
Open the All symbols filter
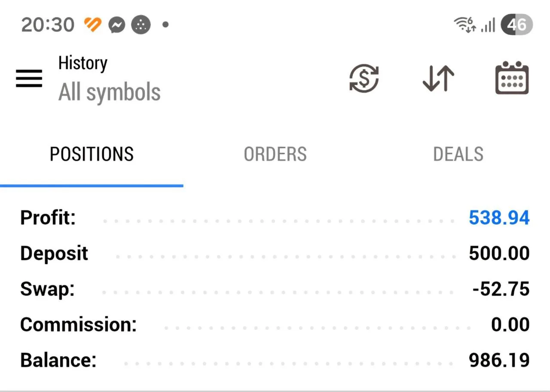pyautogui.click(x=110, y=92)
